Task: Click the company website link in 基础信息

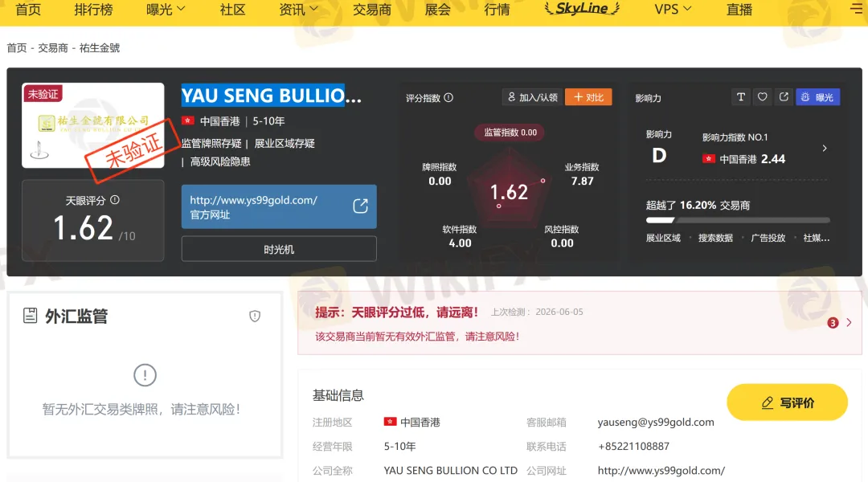Action: click(661, 471)
